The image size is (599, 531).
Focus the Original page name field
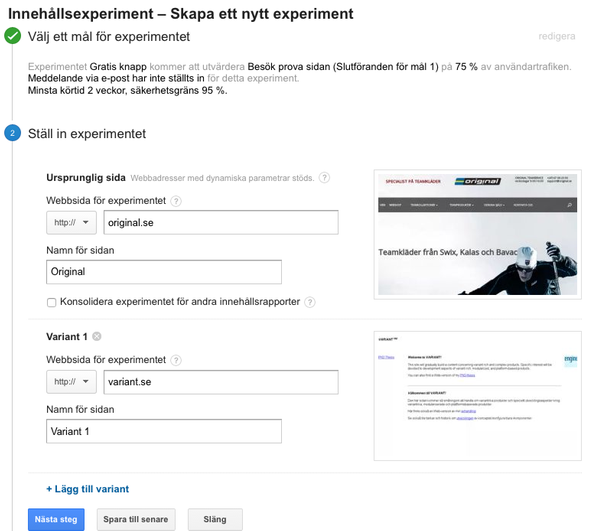pyautogui.click(x=164, y=272)
